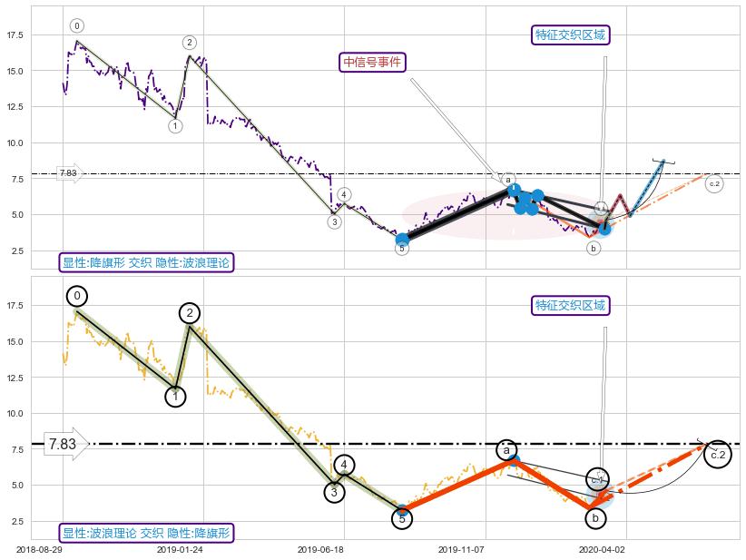Click 特征交织区域 label in the bottom chart
The width and height of the screenshot is (746, 560).
(570, 305)
